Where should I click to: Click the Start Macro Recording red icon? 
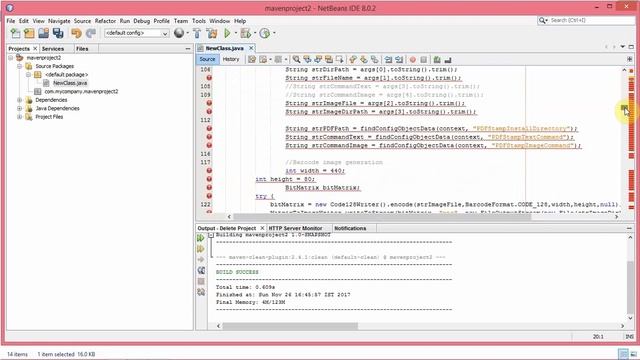click(413, 60)
